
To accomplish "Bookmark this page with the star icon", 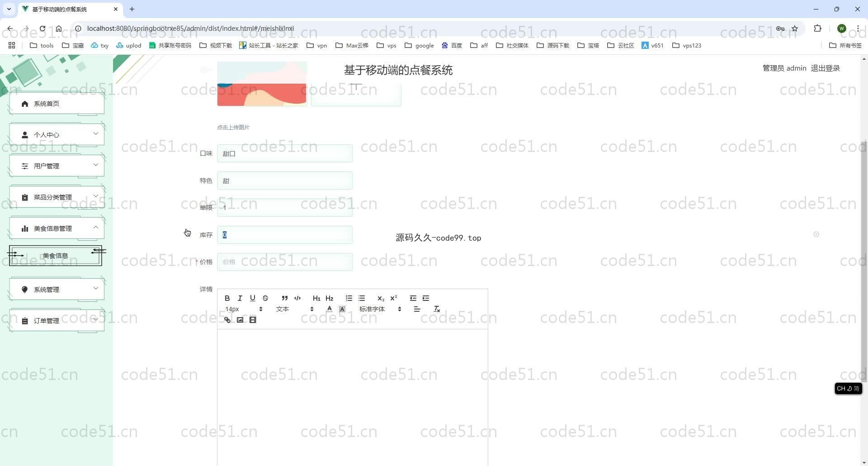I will pos(795,29).
